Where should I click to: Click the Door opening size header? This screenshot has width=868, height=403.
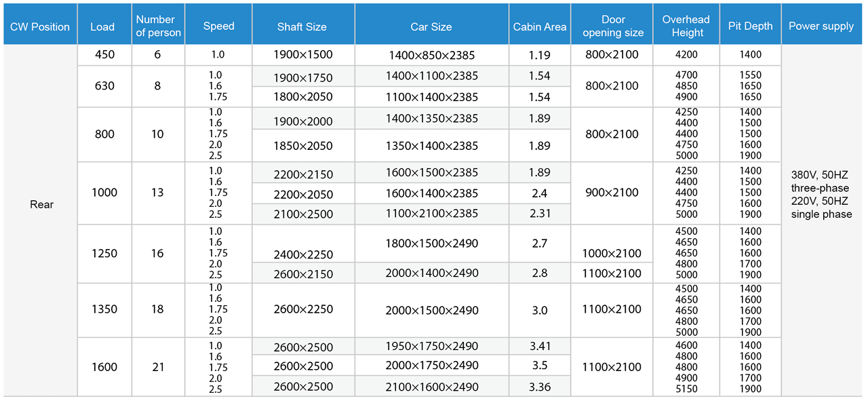pos(613,26)
